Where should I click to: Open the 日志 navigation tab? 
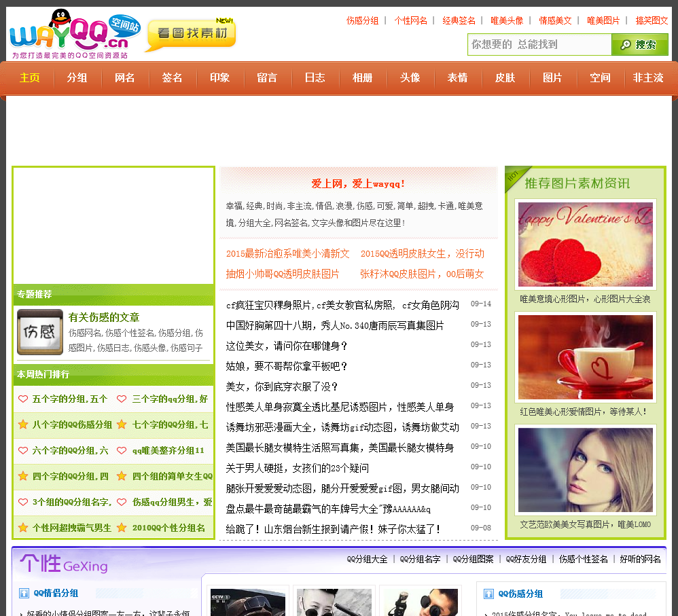point(315,78)
